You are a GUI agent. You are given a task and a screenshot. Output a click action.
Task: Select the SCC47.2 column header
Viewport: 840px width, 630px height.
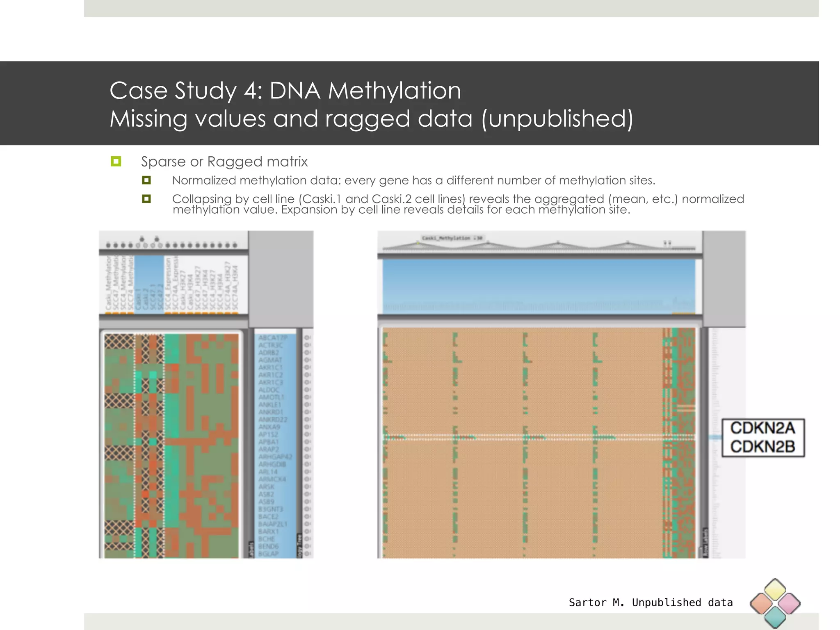pos(160,297)
